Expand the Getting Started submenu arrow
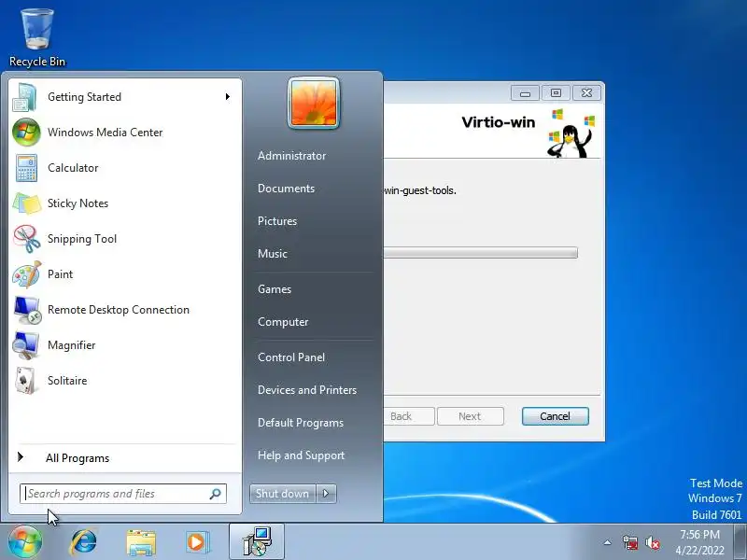This screenshot has height=560, width=747. click(228, 97)
